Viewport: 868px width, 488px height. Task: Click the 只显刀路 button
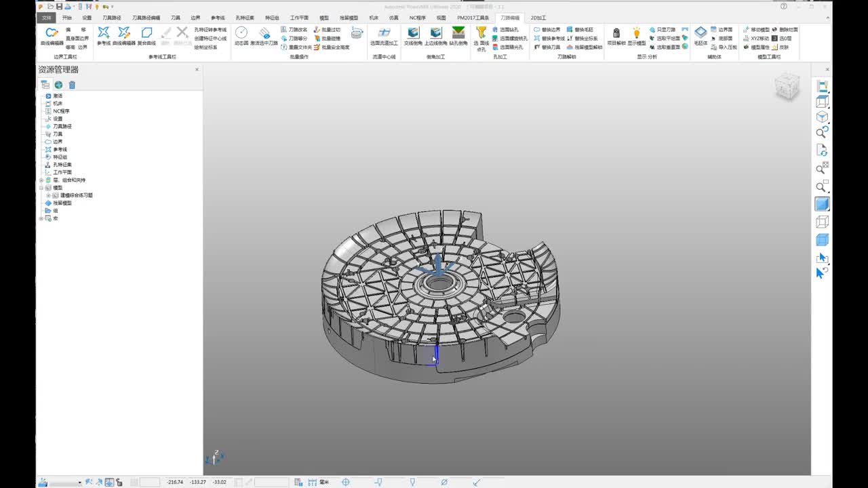(x=664, y=30)
